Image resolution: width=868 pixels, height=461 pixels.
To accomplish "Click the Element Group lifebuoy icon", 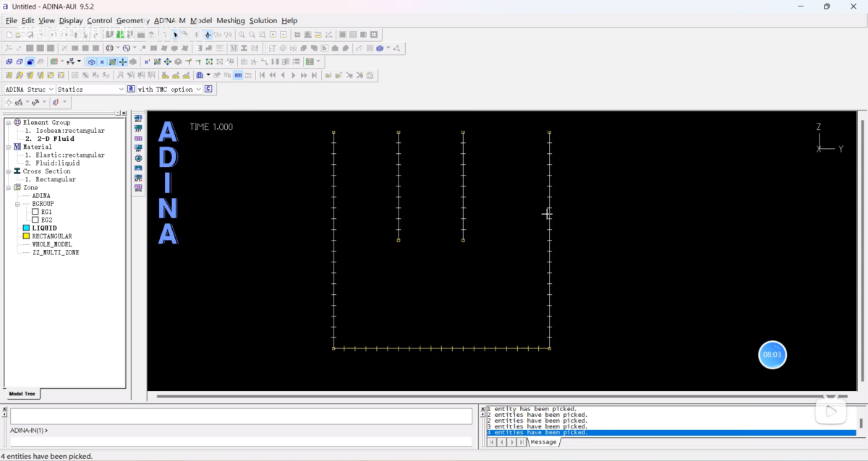I will point(17,122).
